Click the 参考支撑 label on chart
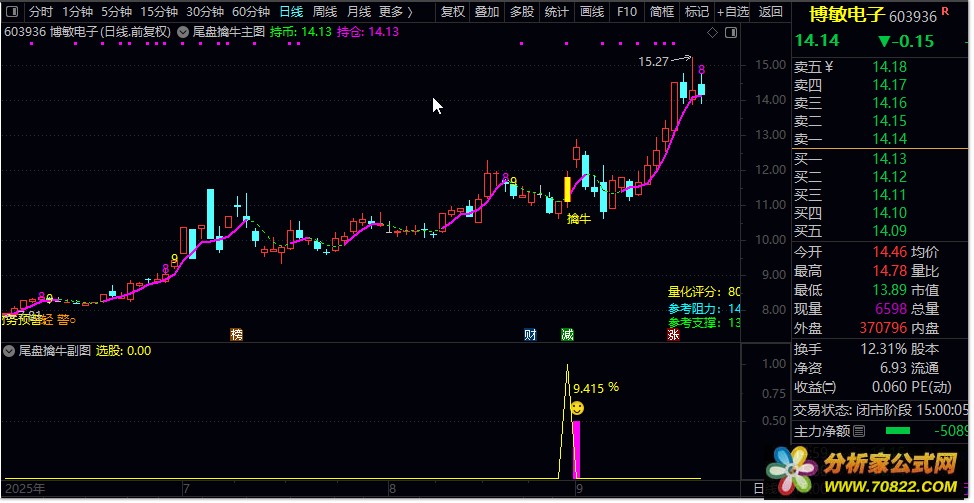The image size is (974, 503). [x=696, y=323]
